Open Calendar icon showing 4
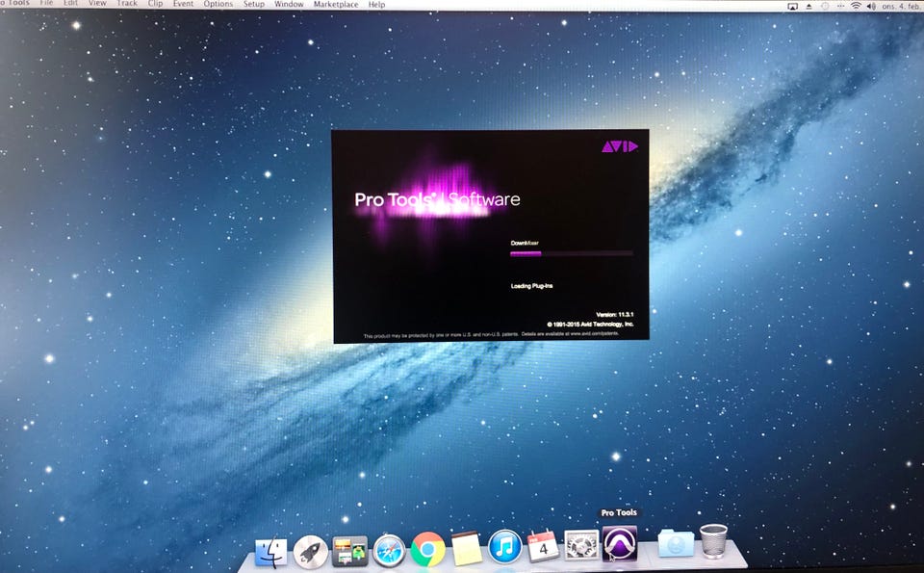This screenshot has height=573, width=924. click(x=543, y=546)
